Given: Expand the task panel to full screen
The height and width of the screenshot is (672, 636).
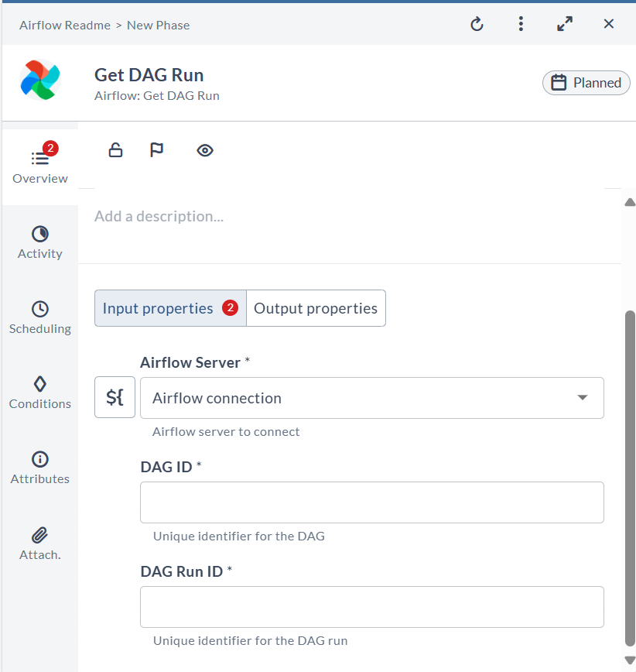Looking at the screenshot, I should pos(565,24).
